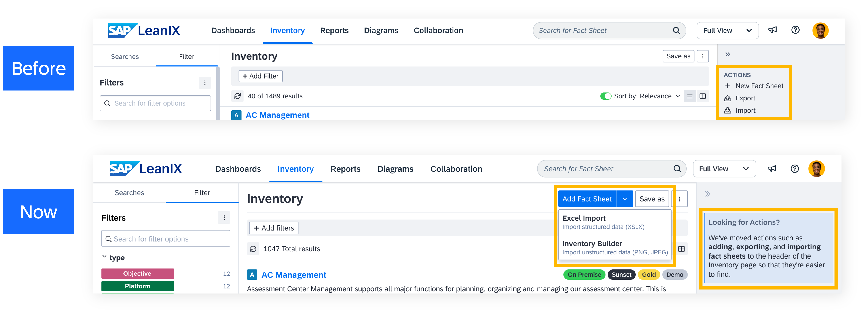
Task: Open the Reports tab in the lower navigation
Action: (x=345, y=169)
